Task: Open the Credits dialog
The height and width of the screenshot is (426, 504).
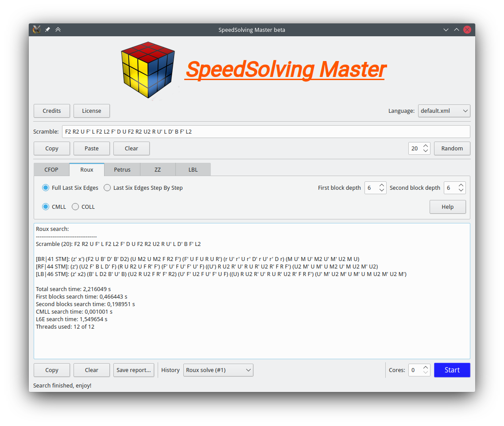Action: point(52,111)
